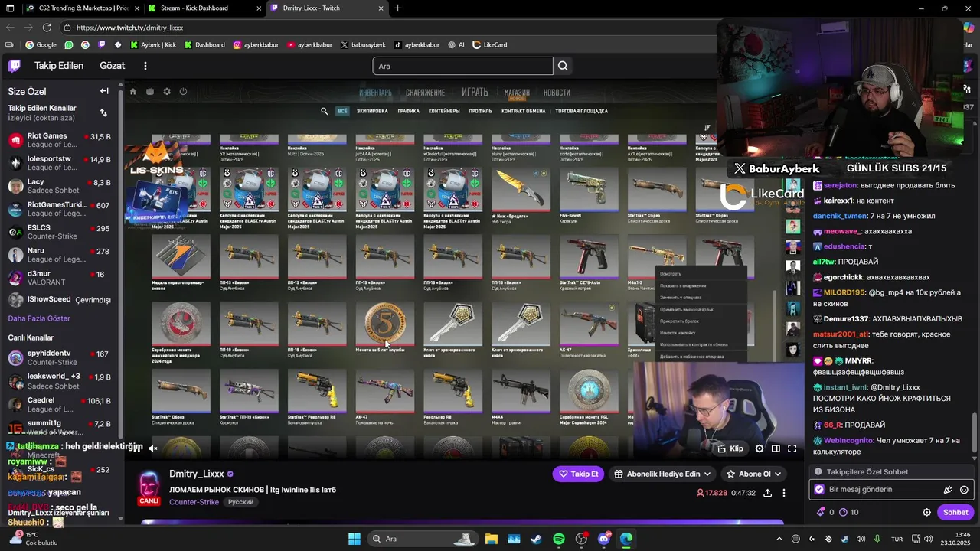Enter fullscreen player mode

pos(792,448)
